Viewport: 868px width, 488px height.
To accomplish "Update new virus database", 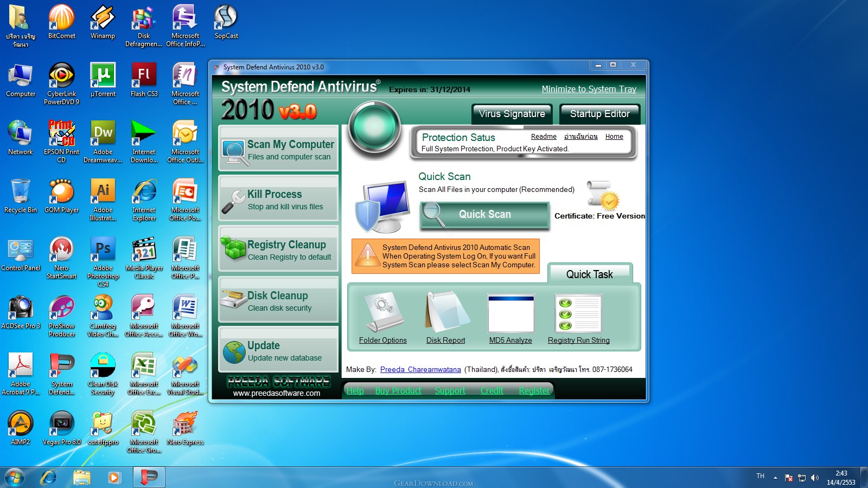I will pyautogui.click(x=278, y=350).
